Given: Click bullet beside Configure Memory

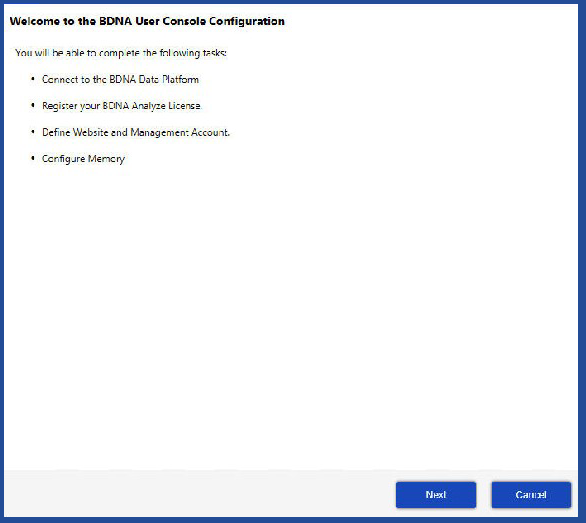Looking at the screenshot, I should point(33,159).
